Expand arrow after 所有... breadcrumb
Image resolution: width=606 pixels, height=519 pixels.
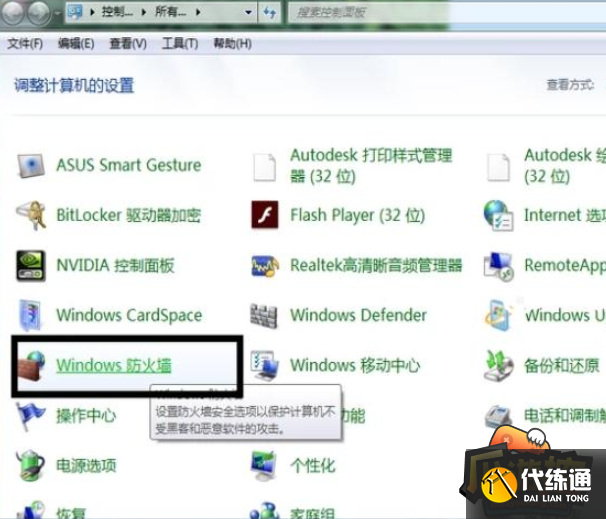tap(198, 12)
